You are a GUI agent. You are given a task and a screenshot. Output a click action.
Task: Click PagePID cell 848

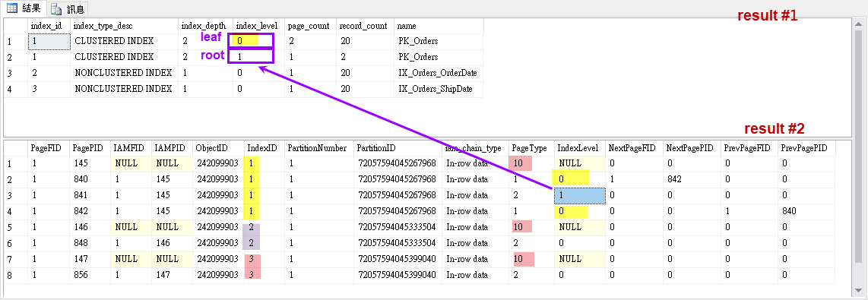coord(90,243)
